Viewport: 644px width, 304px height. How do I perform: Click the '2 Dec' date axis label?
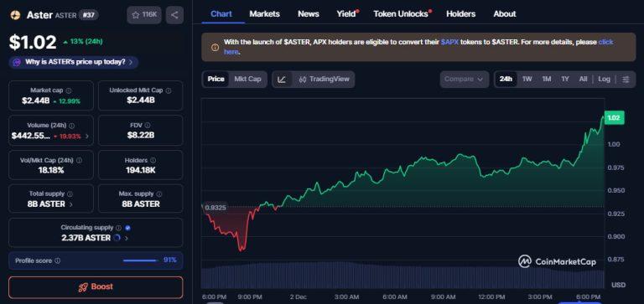(298, 297)
